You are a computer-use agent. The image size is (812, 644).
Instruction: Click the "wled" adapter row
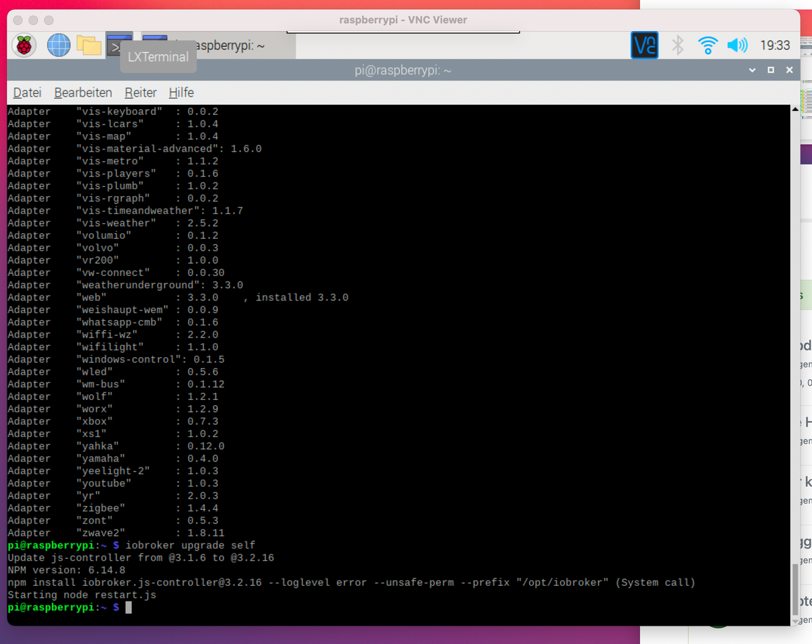[113, 372]
